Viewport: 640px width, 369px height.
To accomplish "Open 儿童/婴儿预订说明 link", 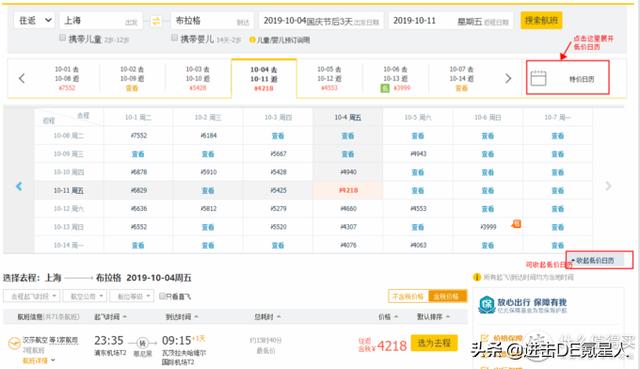I will click(x=283, y=40).
